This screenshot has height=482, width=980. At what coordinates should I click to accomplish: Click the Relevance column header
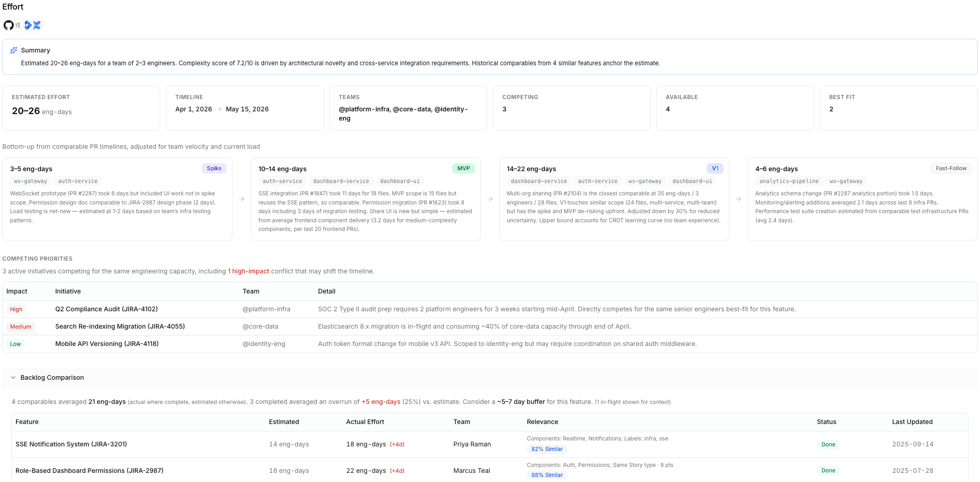[x=543, y=422]
